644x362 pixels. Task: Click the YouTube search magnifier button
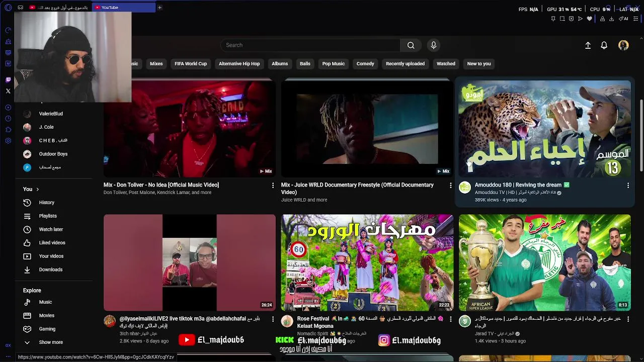click(x=411, y=45)
